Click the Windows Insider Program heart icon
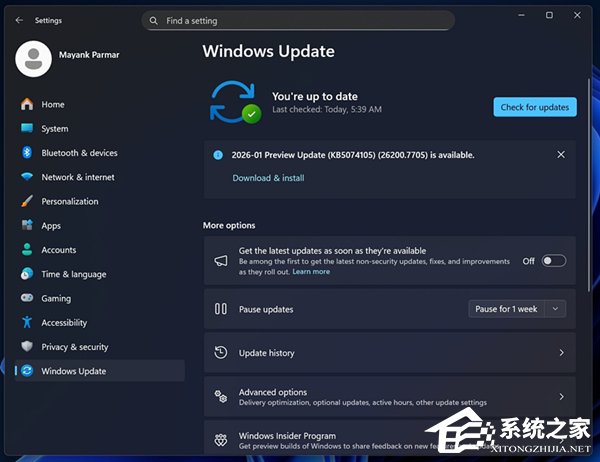This screenshot has height=462, width=600. click(221, 440)
